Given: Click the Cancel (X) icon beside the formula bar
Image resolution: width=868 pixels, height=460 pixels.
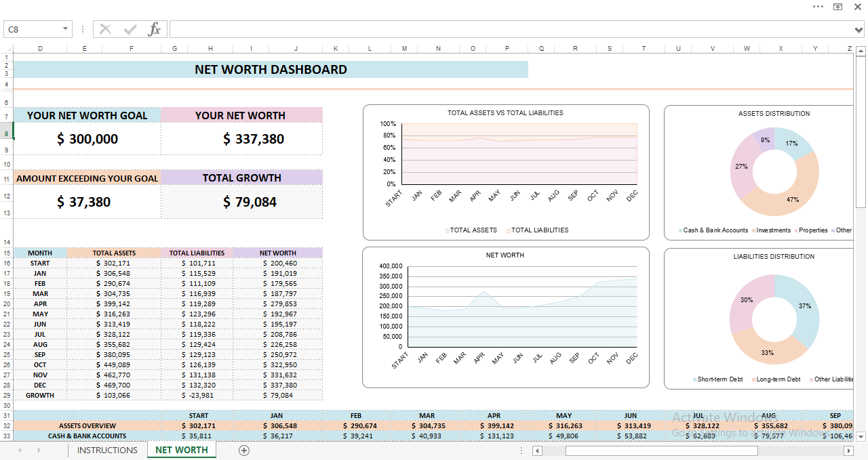Looking at the screenshot, I should [106, 28].
